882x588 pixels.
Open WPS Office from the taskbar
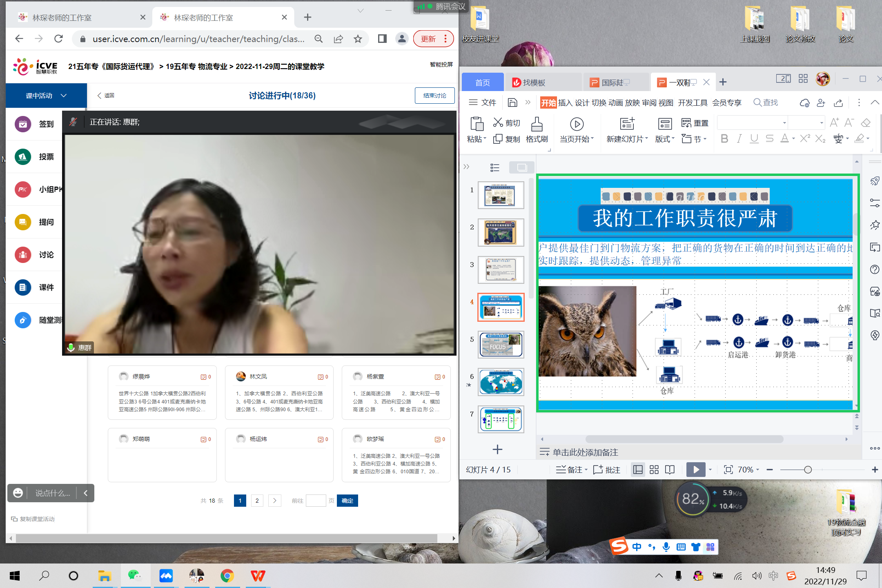258,576
